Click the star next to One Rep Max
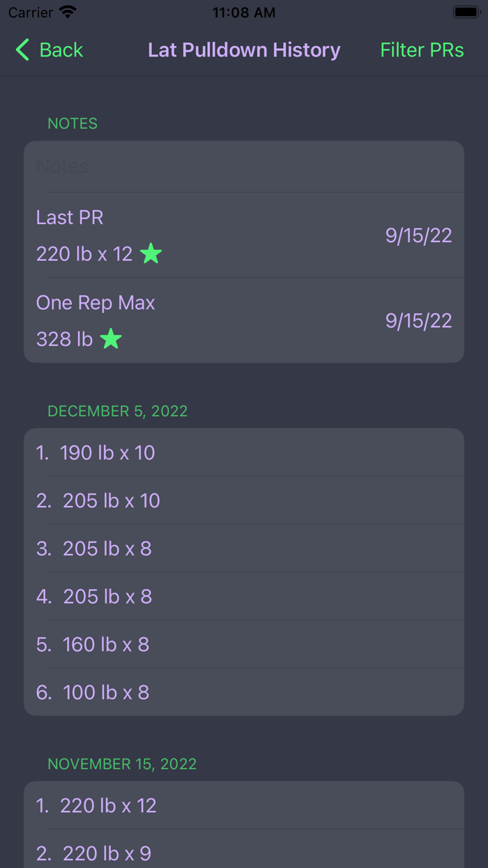The width and height of the screenshot is (488, 868). tap(110, 339)
